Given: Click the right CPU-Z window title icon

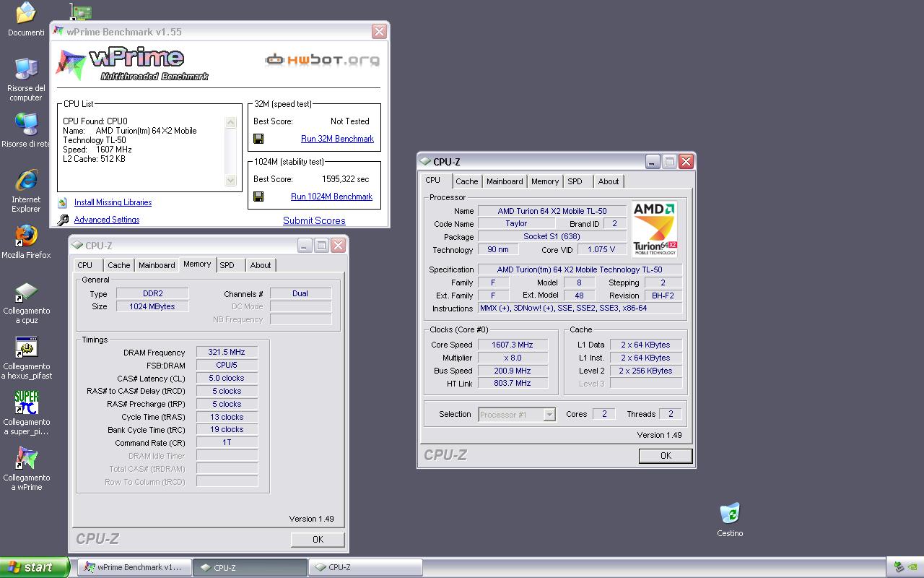Looking at the screenshot, I should coord(426,162).
